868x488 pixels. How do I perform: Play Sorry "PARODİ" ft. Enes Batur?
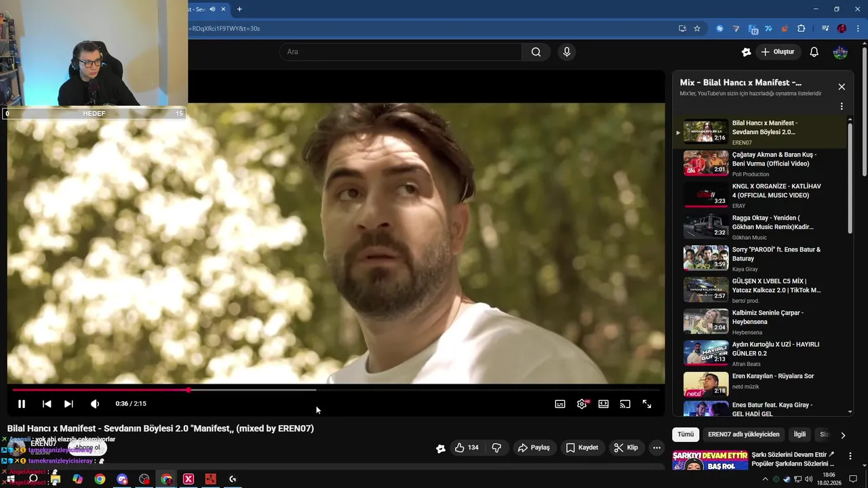(759, 258)
